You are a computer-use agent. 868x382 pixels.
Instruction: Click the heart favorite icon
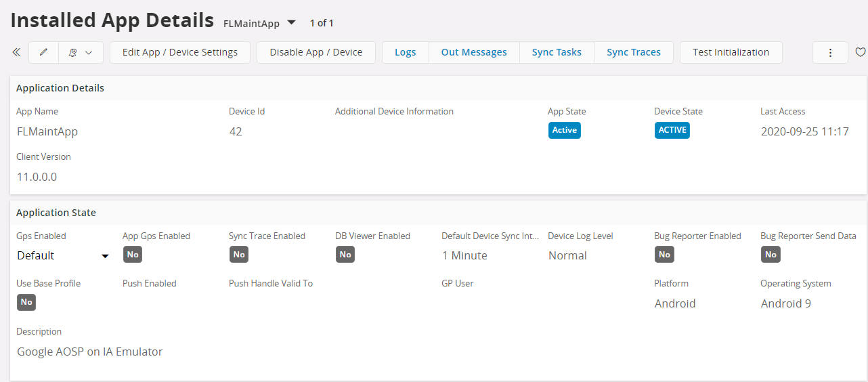tap(860, 52)
